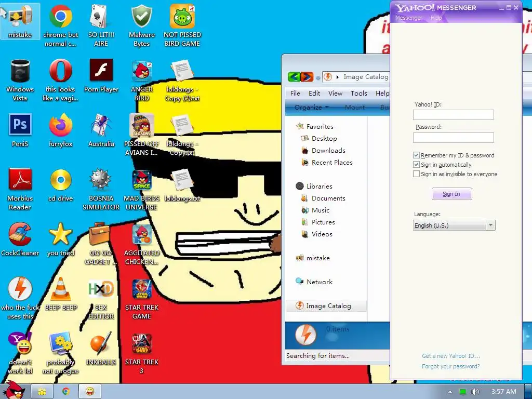Select the 'STAR TREK GAME' icon
532x399 pixels.
tap(141, 298)
